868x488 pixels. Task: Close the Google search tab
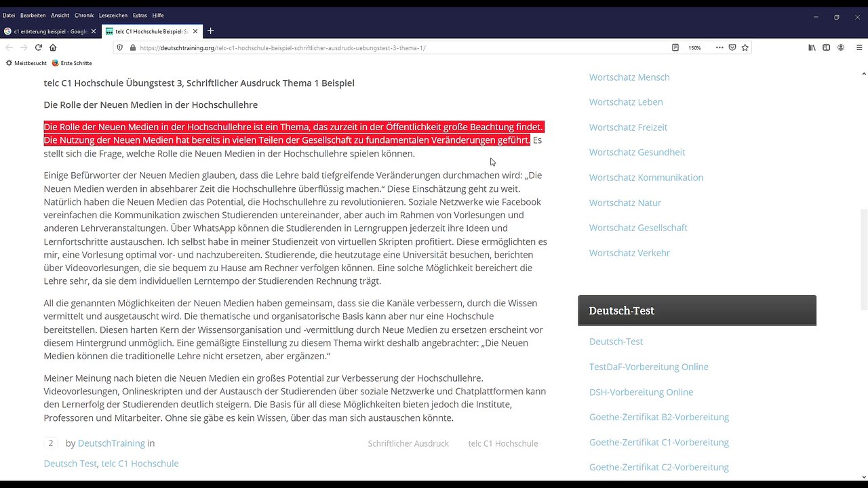coord(94,31)
